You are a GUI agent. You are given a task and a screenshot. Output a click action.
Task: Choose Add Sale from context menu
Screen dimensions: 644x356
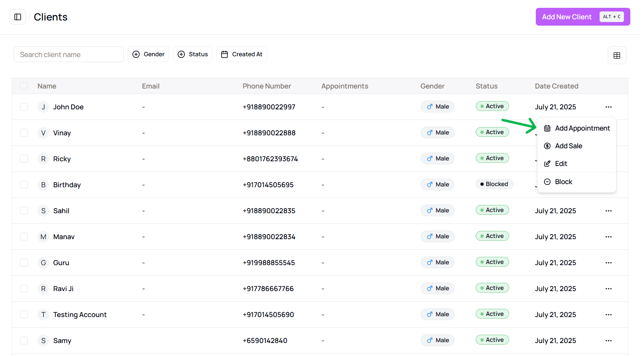pyautogui.click(x=576, y=146)
